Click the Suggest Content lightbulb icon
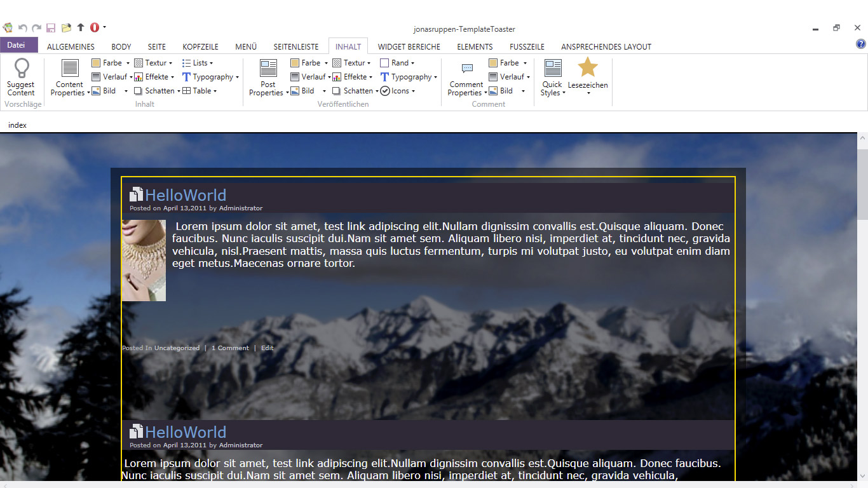868x488 pixels. point(22,69)
